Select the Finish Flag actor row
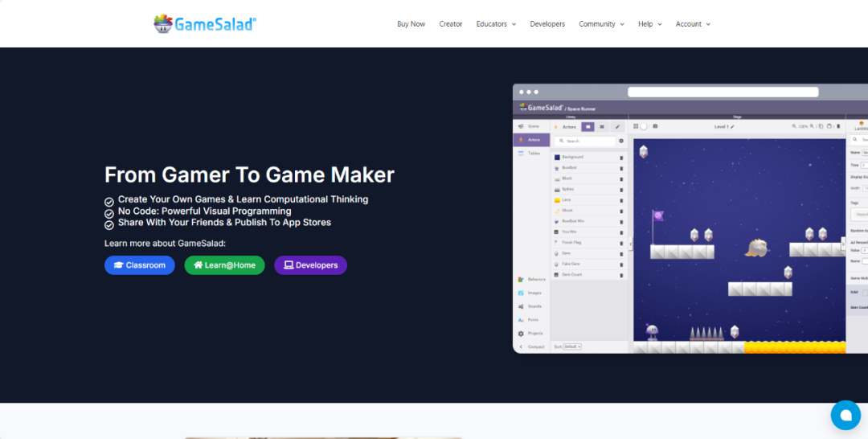This screenshot has width=868, height=439. pos(590,243)
